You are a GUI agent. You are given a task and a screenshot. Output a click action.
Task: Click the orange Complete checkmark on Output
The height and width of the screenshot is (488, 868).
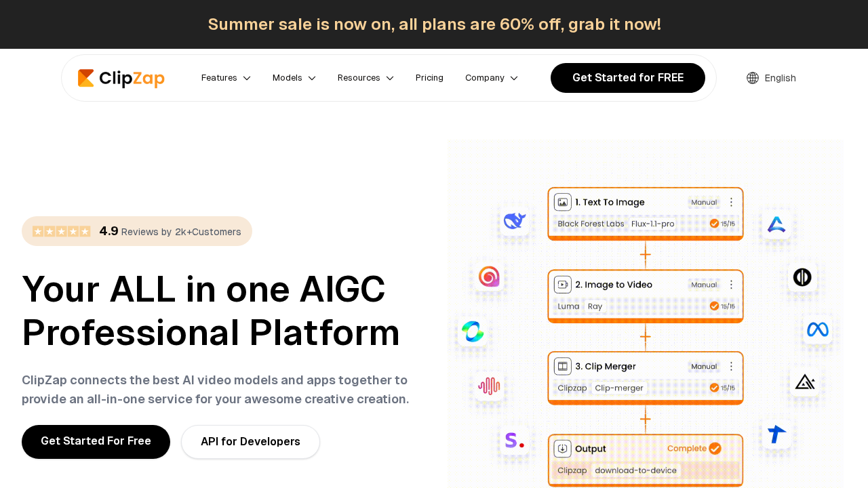coord(715,449)
